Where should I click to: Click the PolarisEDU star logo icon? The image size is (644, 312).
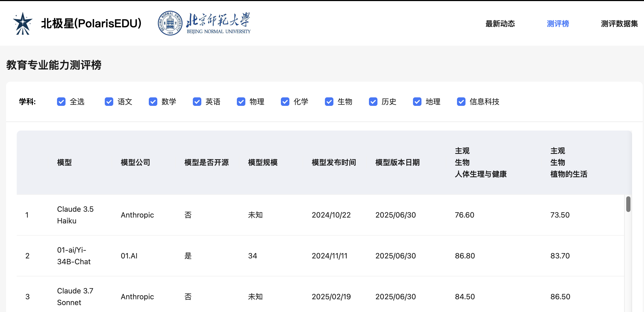click(23, 23)
